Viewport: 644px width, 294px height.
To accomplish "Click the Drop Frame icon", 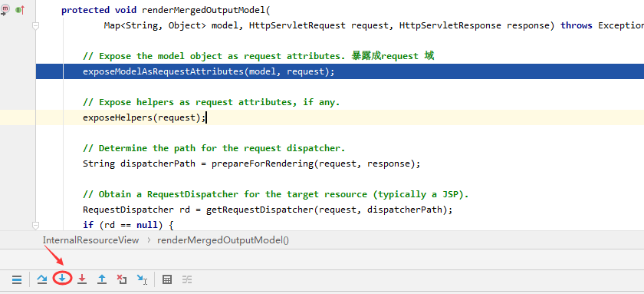I will (x=122, y=279).
